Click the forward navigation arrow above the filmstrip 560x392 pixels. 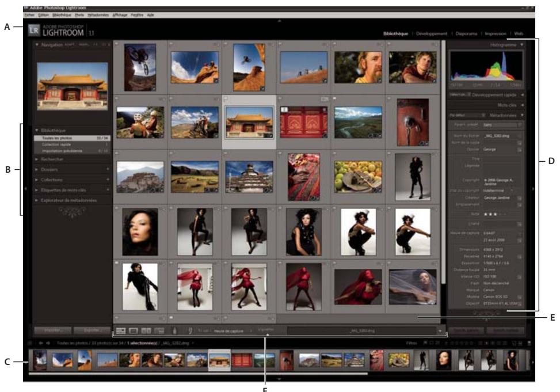48,342
